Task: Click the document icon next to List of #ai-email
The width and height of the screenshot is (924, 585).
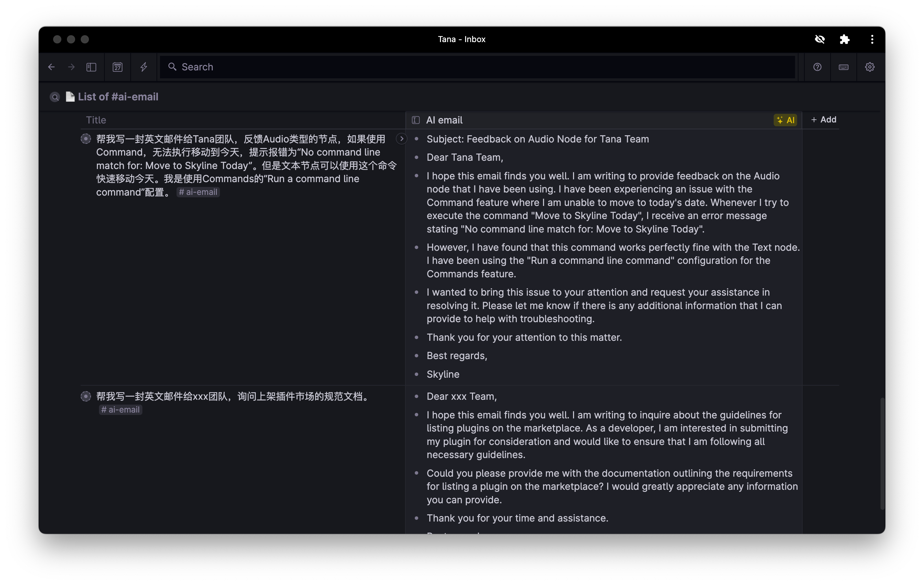Action: [70, 97]
